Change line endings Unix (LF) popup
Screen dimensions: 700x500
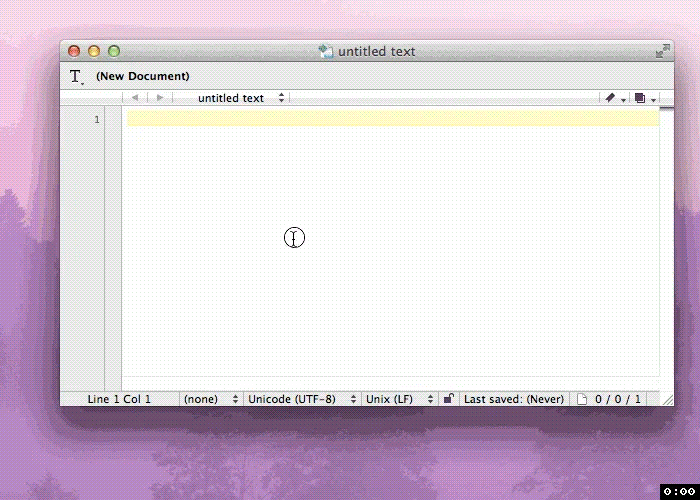click(399, 399)
